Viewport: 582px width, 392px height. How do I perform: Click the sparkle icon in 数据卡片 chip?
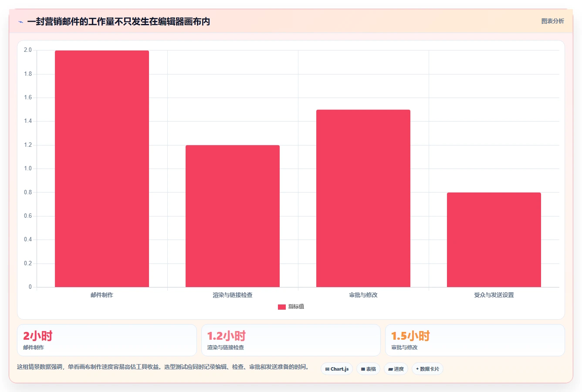pos(417,369)
